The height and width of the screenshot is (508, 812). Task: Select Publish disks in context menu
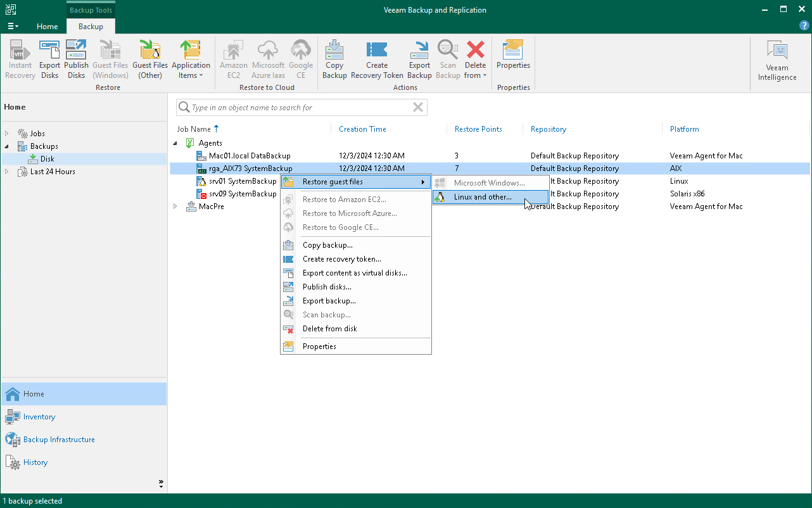pos(355,287)
